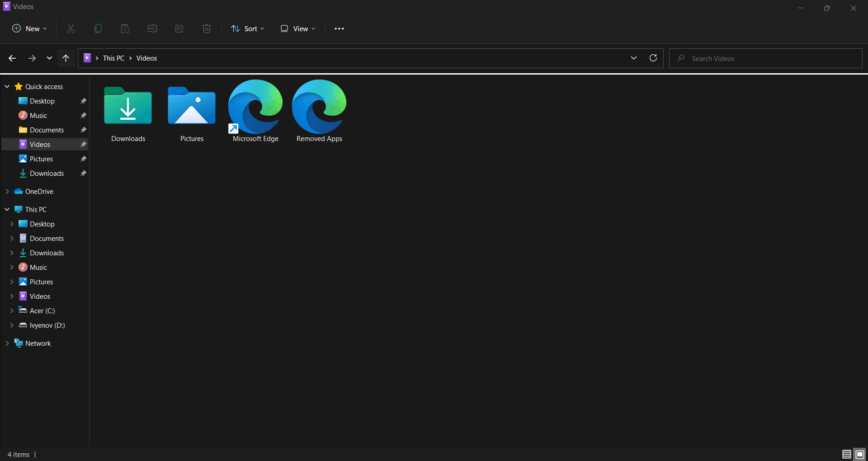Click the Paste clipboard icon
The width and height of the screenshot is (868, 461).
125,28
